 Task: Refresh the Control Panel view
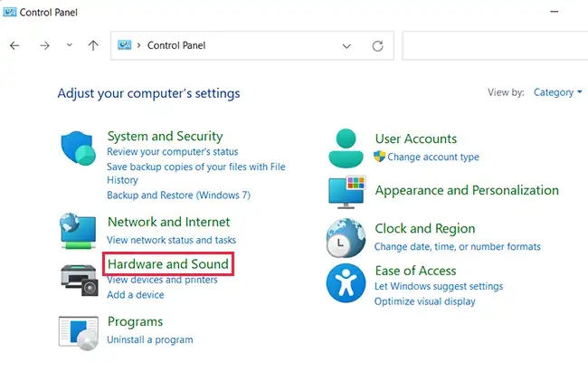click(377, 46)
